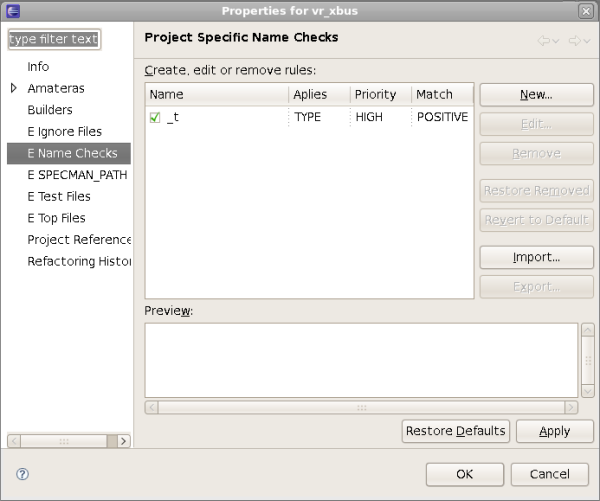The height and width of the screenshot is (501, 600).
Task: Open E Test Files page
Action: [x=59, y=196]
